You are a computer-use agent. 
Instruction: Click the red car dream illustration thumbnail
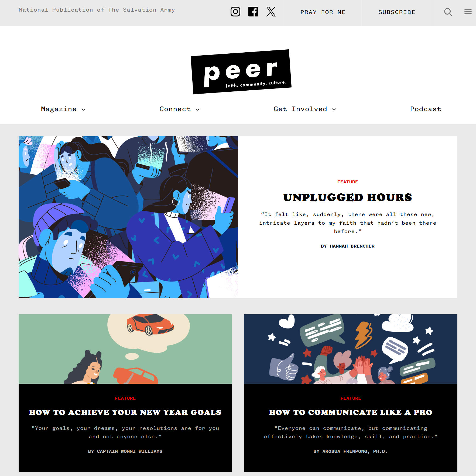125,349
